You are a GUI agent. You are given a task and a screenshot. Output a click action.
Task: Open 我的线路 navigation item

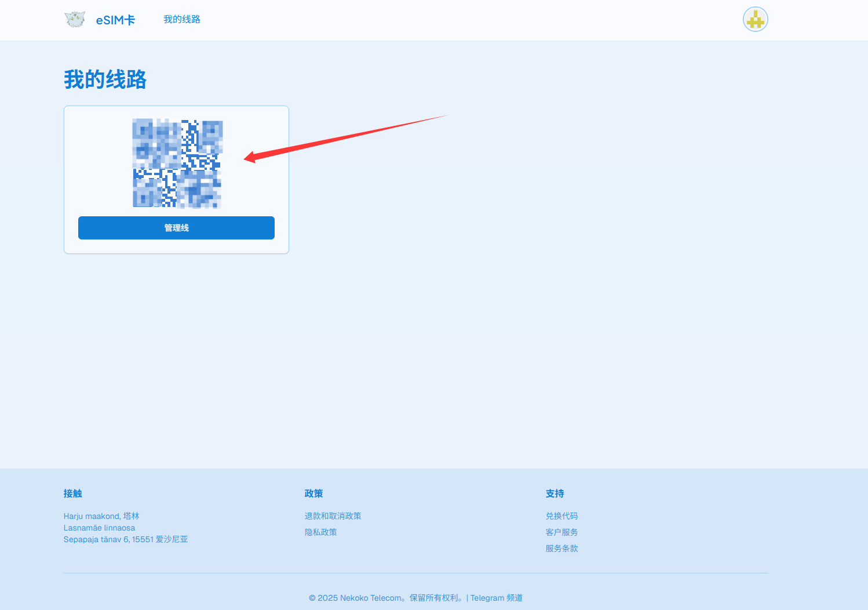click(182, 20)
